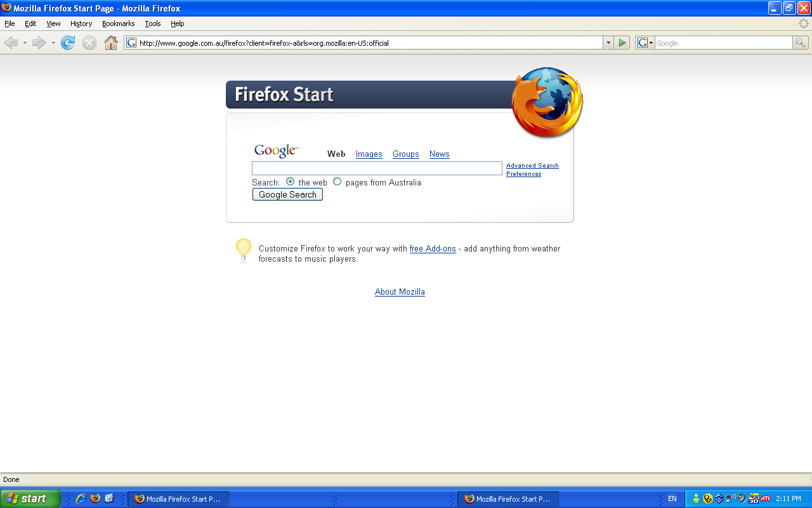Image resolution: width=812 pixels, height=508 pixels.
Task: Select 'pages from Australia' radio button
Action: pos(337,181)
